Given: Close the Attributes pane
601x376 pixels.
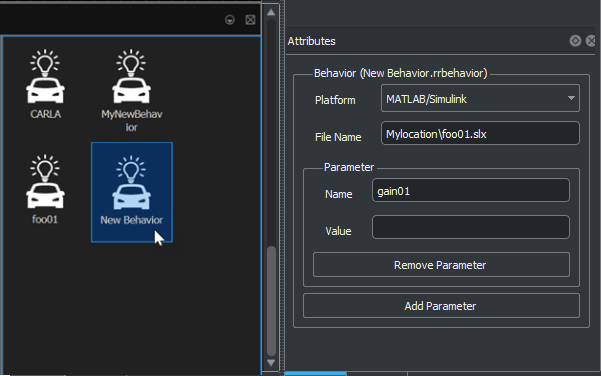Looking at the screenshot, I should click(x=591, y=41).
